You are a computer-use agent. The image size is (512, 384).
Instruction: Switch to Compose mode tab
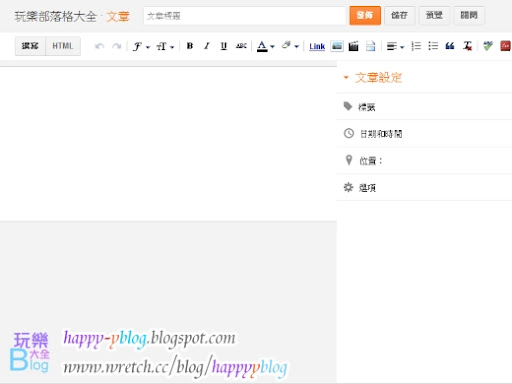point(30,46)
